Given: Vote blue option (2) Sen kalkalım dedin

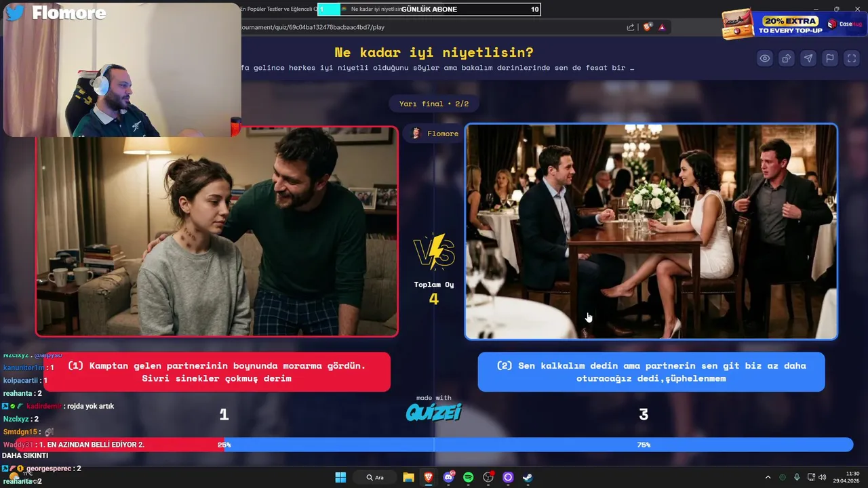Looking at the screenshot, I should coord(651,371).
